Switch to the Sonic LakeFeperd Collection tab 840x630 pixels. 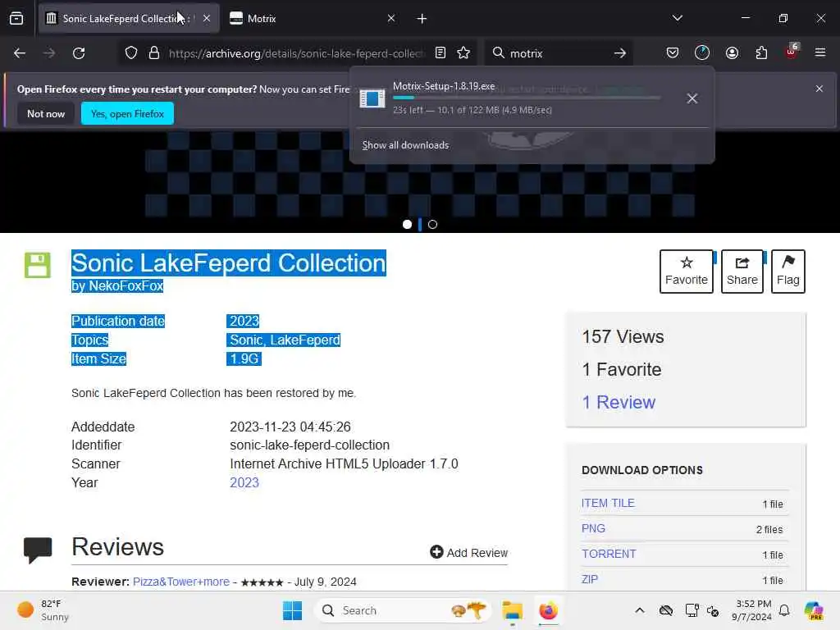coord(129,19)
